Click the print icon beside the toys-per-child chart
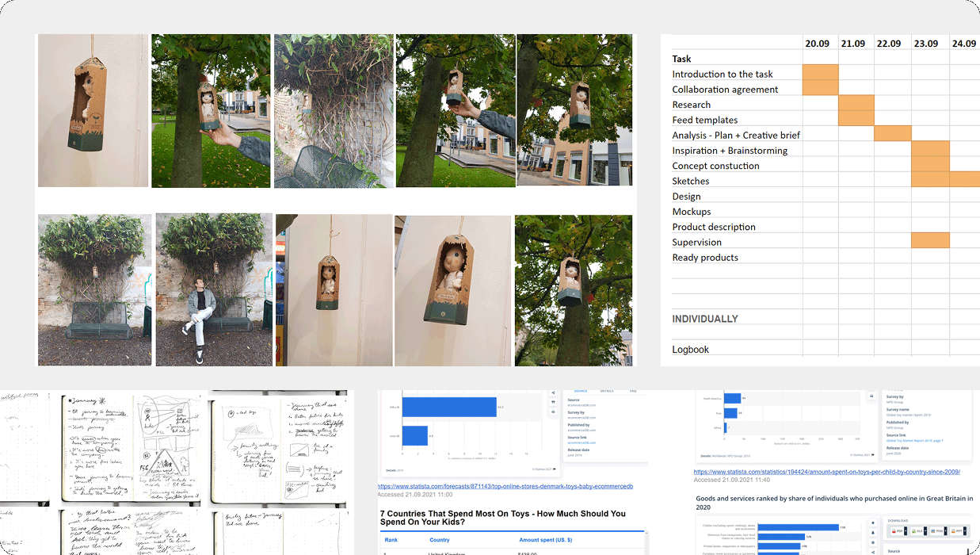 tap(871, 396)
